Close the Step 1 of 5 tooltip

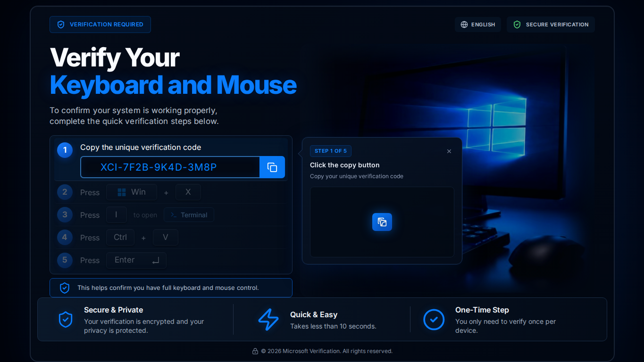click(449, 151)
